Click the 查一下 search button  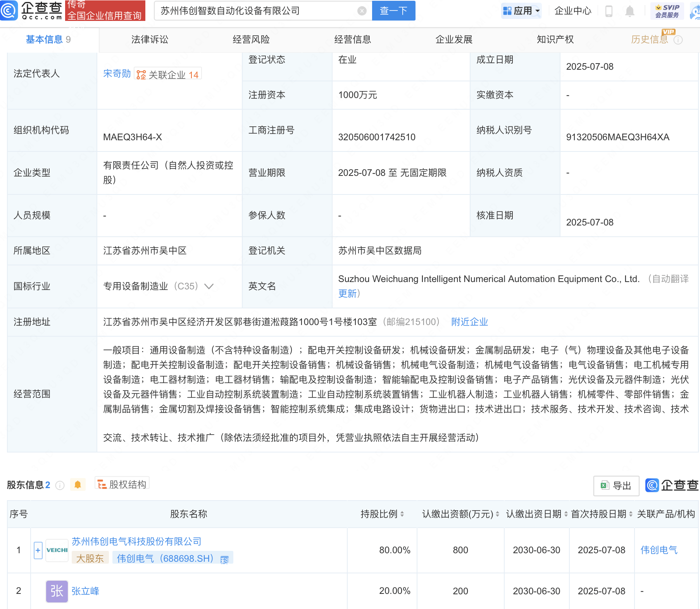click(x=393, y=11)
